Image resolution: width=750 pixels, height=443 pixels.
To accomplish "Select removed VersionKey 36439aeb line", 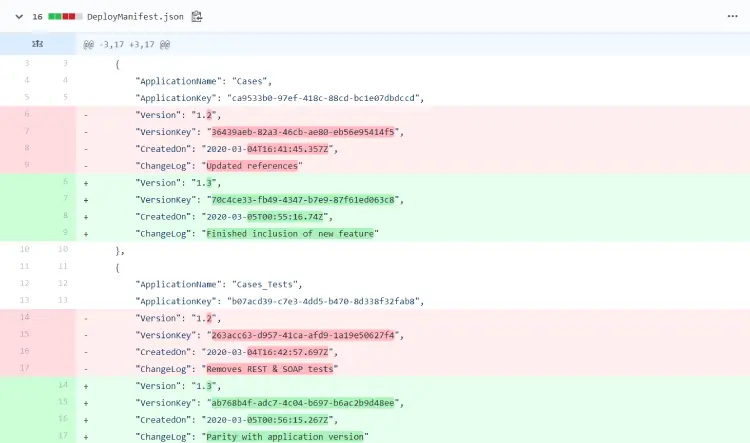I will (x=270, y=132).
